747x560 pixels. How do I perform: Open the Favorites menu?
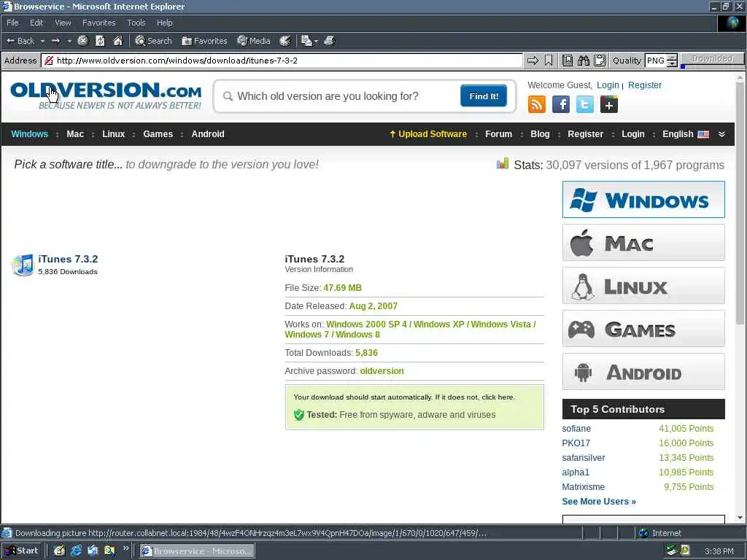click(x=98, y=23)
